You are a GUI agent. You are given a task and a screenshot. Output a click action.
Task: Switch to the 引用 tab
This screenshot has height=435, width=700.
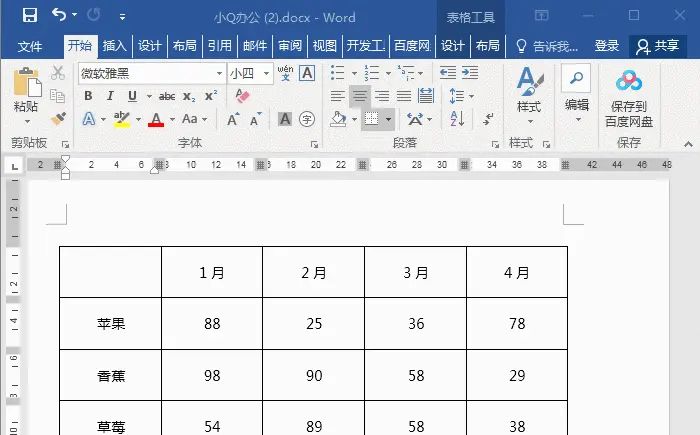pyautogui.click(x=220, y=46)
